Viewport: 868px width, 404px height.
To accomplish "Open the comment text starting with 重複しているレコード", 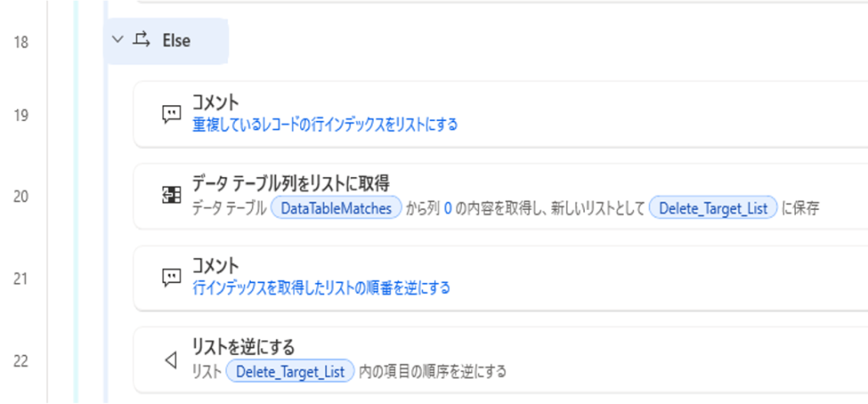I will click(x=325, y=125).
